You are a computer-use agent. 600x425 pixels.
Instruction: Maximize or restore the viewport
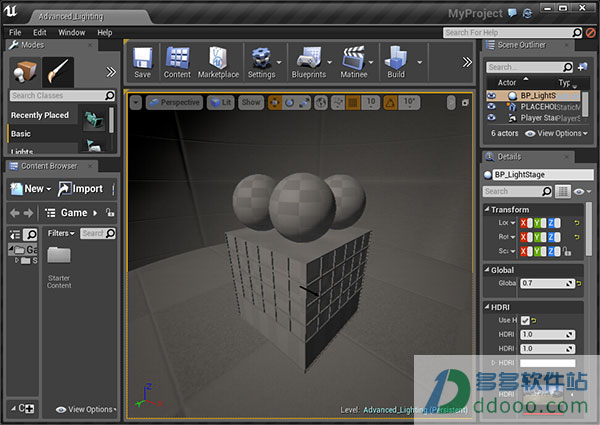465,103
